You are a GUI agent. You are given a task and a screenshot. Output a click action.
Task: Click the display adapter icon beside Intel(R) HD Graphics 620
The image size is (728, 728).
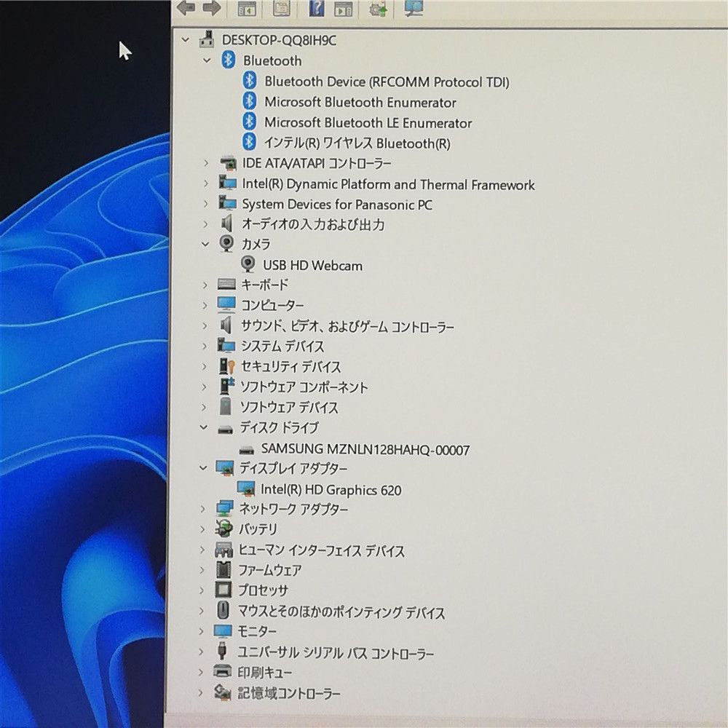246,488
